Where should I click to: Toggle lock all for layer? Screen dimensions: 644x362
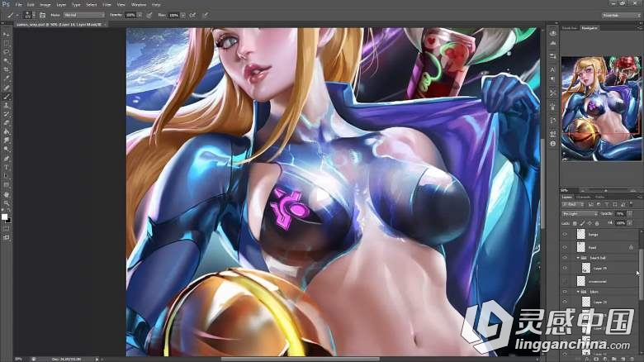coord(597,223)
